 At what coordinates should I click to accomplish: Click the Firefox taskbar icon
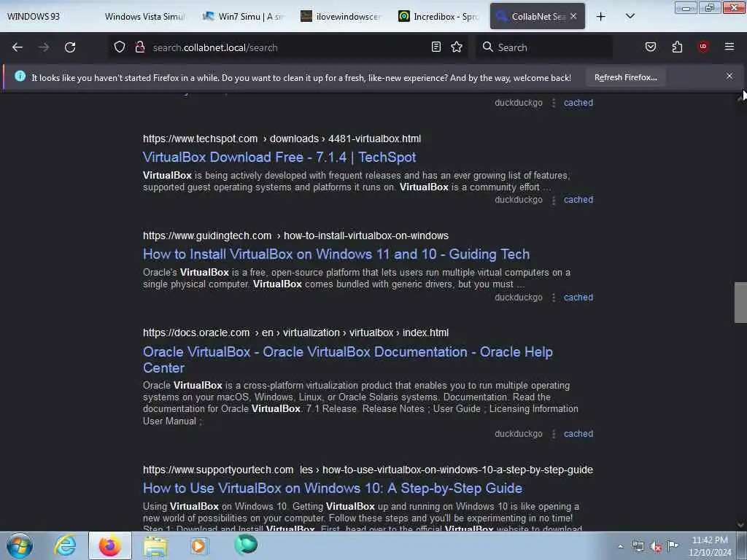click(110, 545)
